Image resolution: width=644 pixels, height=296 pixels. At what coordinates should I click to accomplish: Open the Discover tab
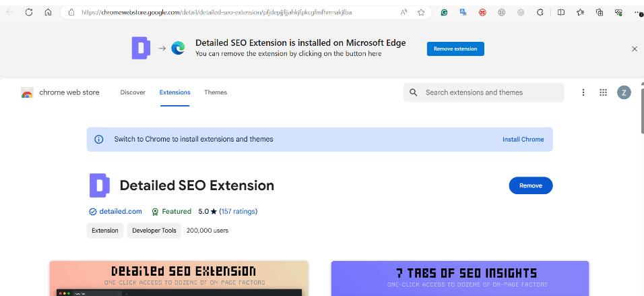(x=133, y=92)
